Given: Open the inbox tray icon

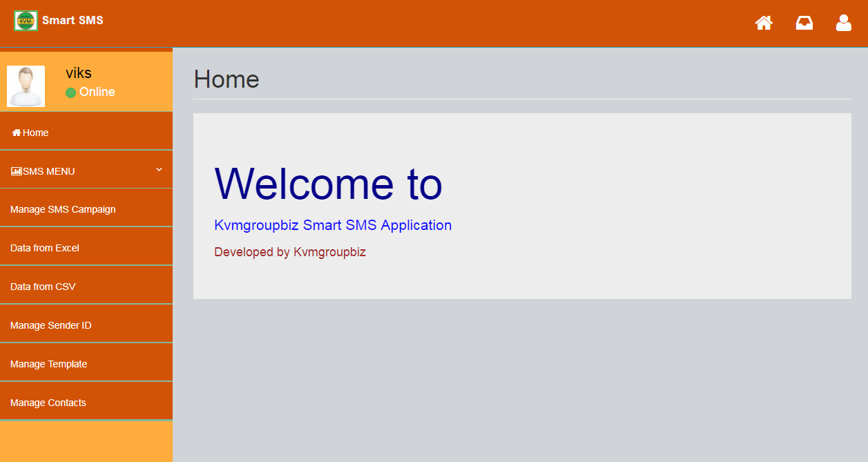Looking at the screenshot, I should pos(804,23).
